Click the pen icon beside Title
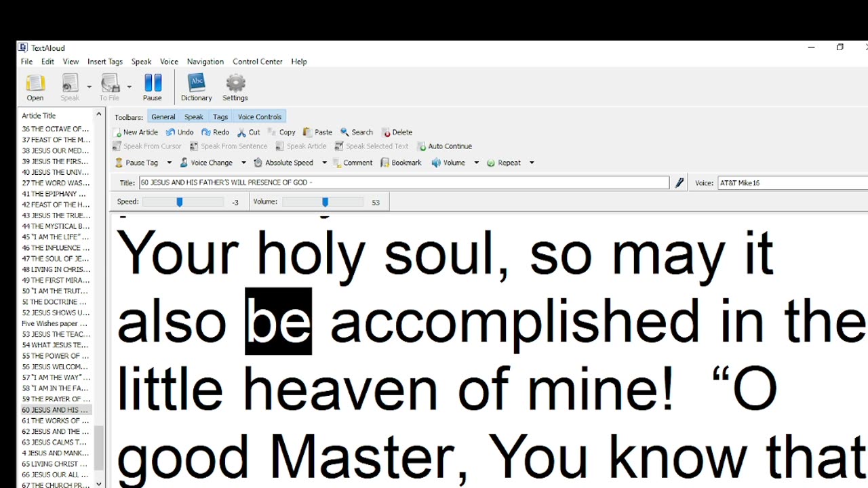 pyautogui.click(x=679, y=182)
